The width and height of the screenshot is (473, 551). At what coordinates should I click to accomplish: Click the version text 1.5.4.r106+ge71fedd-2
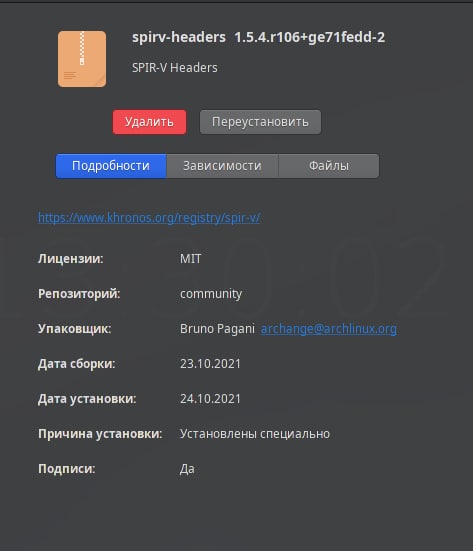tap(310, 37)
